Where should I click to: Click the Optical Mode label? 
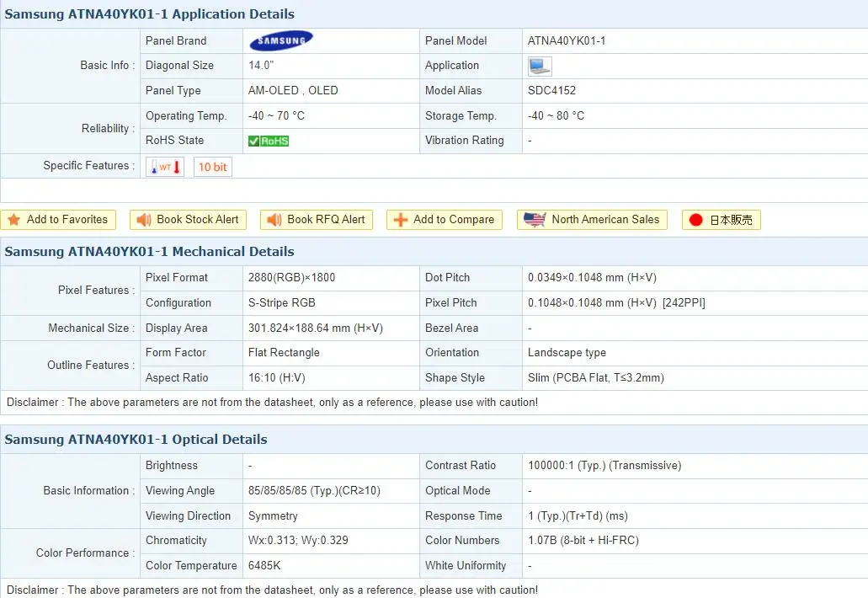(458, 490)
